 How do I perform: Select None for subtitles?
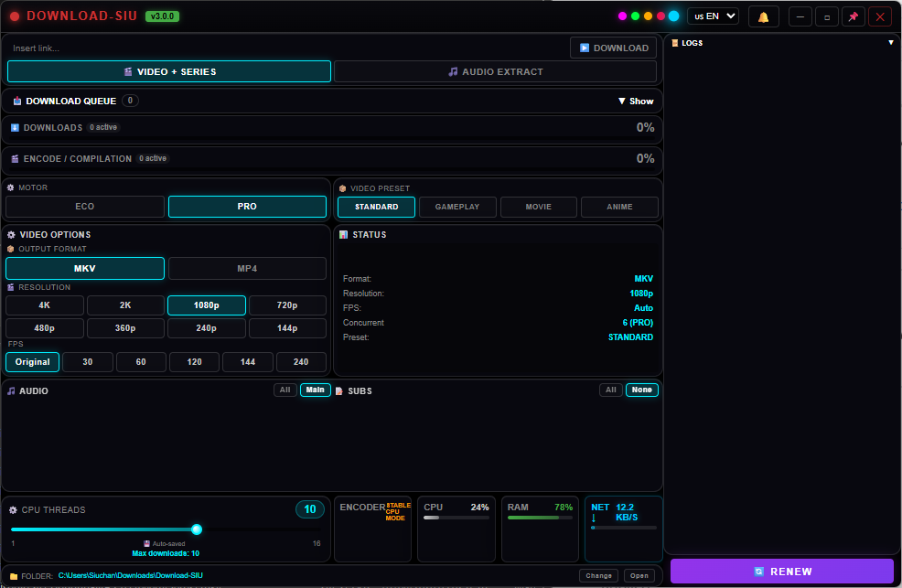coord(642,390)
